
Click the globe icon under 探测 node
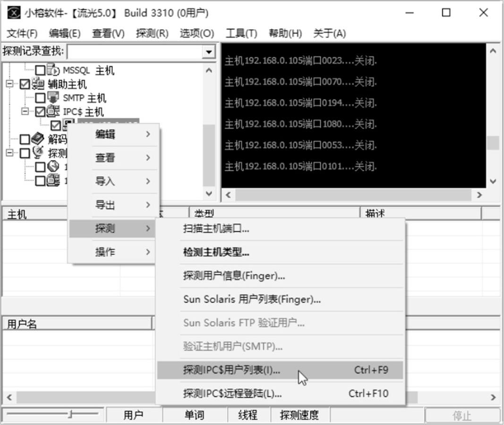coord(53,166)
